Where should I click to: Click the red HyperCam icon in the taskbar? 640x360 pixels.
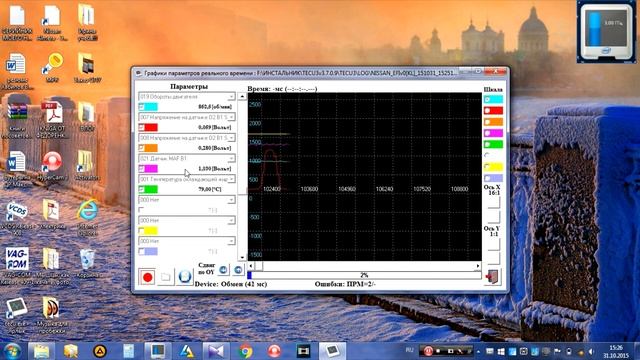click(274, 351)
